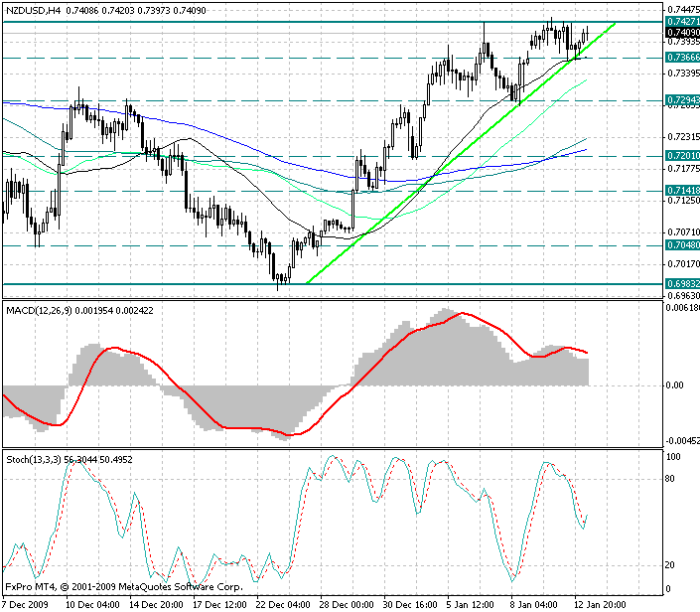Click the 8 Jan 04:00 time label
Screen dimensions: 700x612
click(x=534, y=605)
